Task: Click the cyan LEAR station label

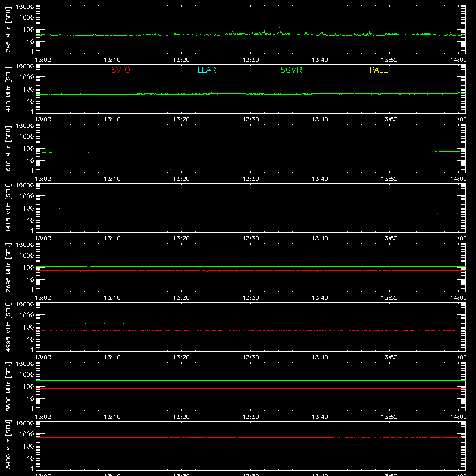Action: [206, 70]
